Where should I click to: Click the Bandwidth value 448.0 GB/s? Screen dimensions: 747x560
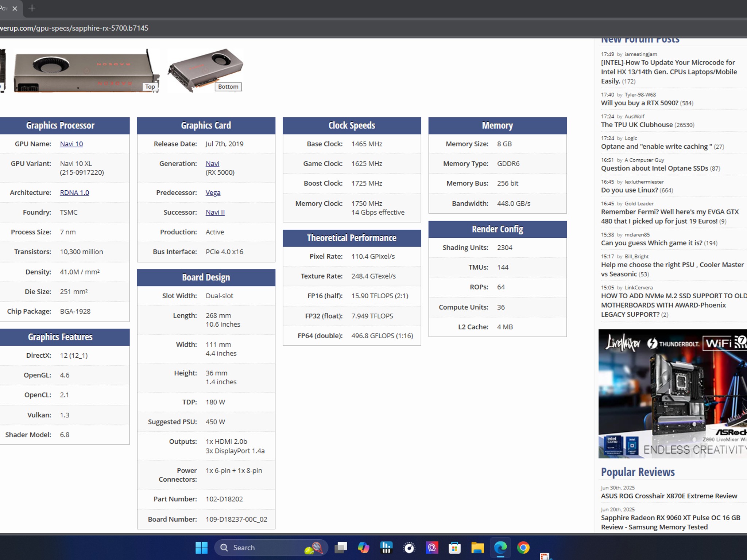[x=514, y=203]
